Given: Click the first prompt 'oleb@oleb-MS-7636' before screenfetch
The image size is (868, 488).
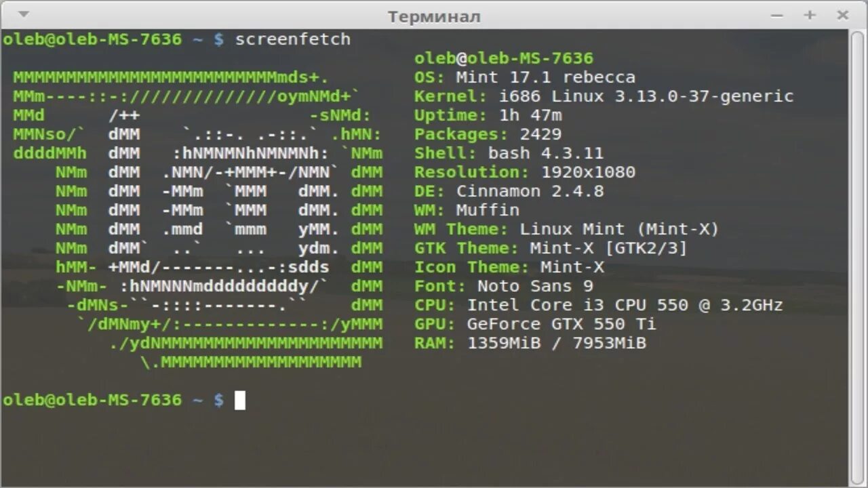Looking at the screenshot, I should pyautogui.click(x=92, y=39).
